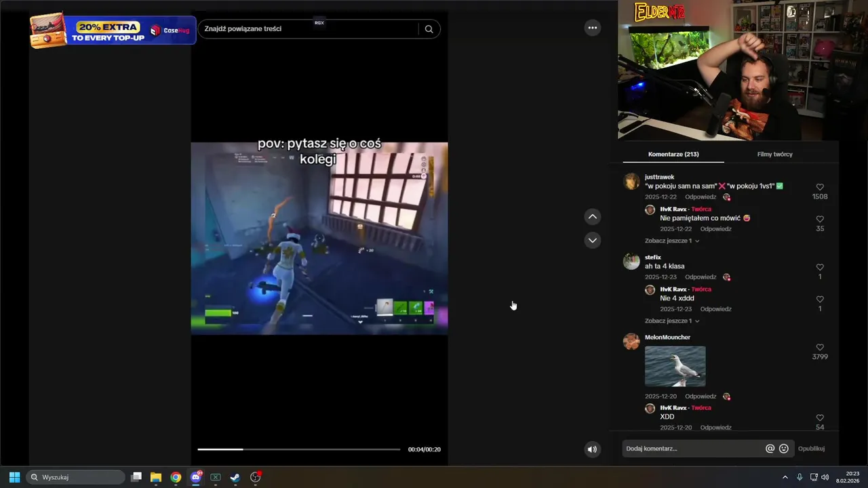The image size is (868, 488).
Task: Open File Explorer from the taskbar
Action: (x=156, y=477)
